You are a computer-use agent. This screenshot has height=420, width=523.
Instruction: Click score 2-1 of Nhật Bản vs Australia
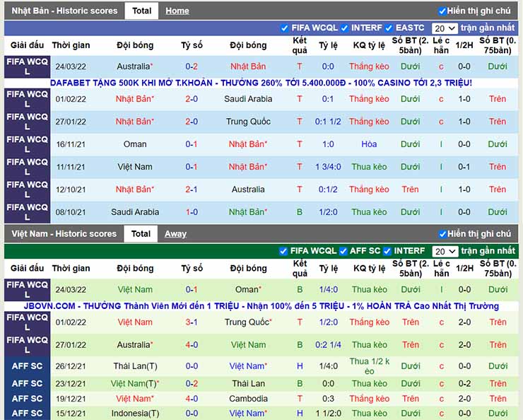click(x=192, y=189)
